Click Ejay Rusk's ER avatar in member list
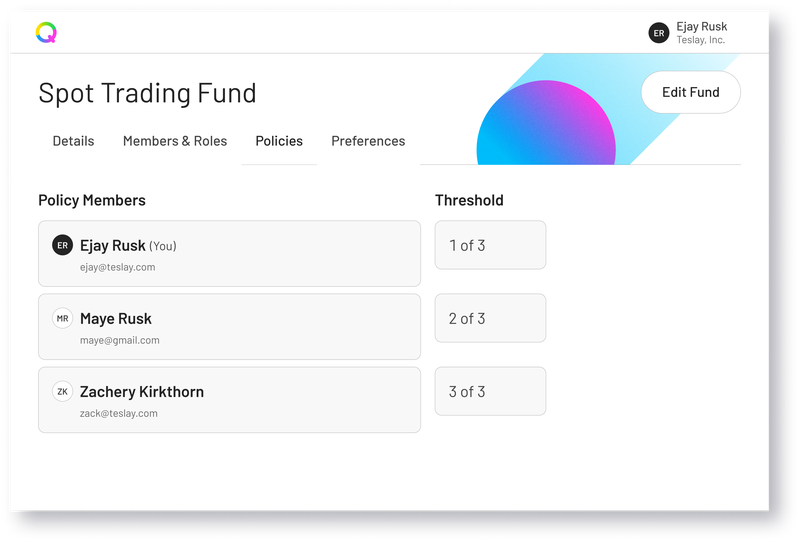The width and height of the screenshot is (800, 541). tap(62, 245)
